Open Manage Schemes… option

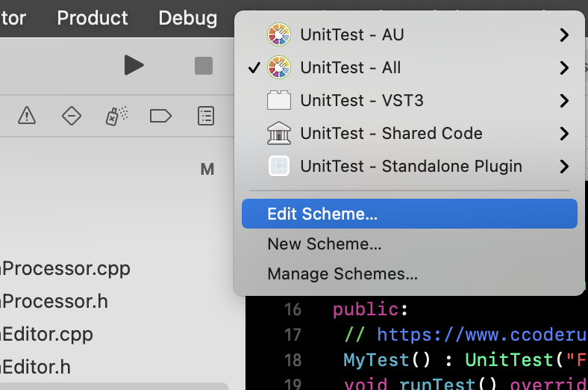tap(343, 273)
